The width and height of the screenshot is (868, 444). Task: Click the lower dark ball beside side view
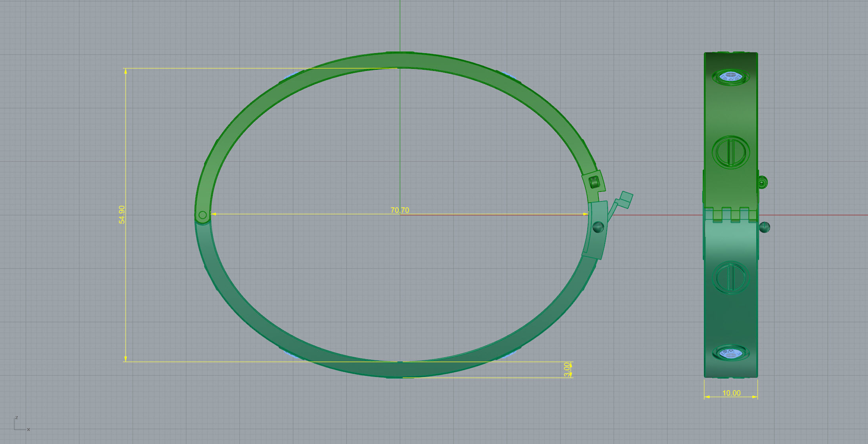(765, 227)
